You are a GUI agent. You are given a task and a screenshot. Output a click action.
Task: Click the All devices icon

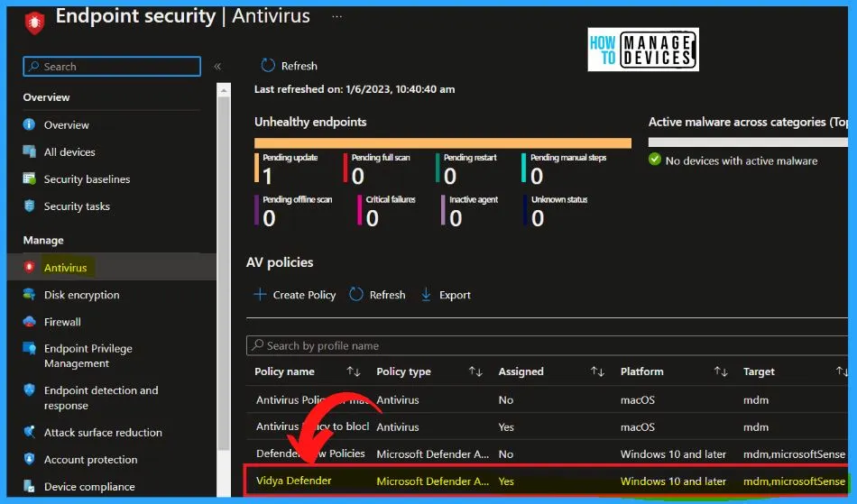[29, 151]
